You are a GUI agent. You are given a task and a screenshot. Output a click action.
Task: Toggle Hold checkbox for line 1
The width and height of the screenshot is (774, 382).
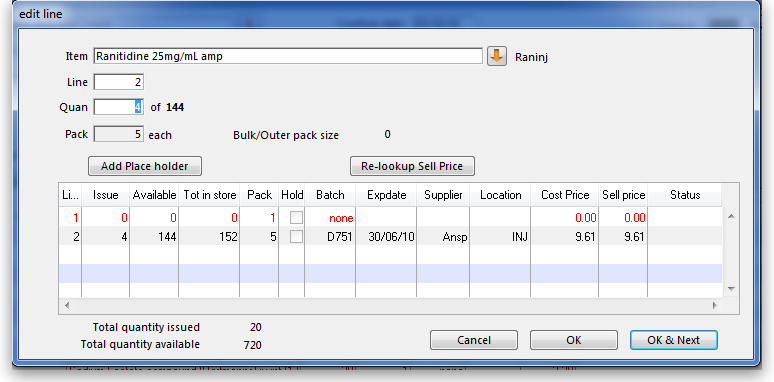click(296, 217)
